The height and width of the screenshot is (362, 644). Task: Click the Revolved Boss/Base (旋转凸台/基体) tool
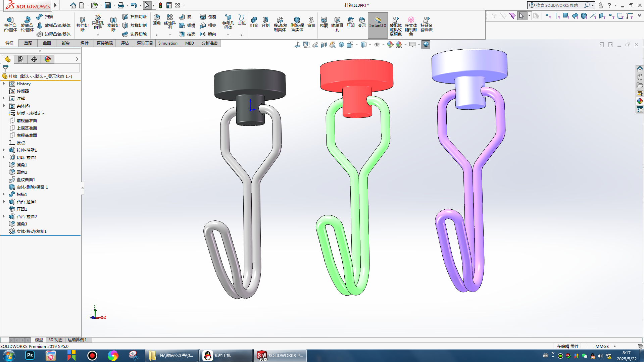[x=27, y=24]
